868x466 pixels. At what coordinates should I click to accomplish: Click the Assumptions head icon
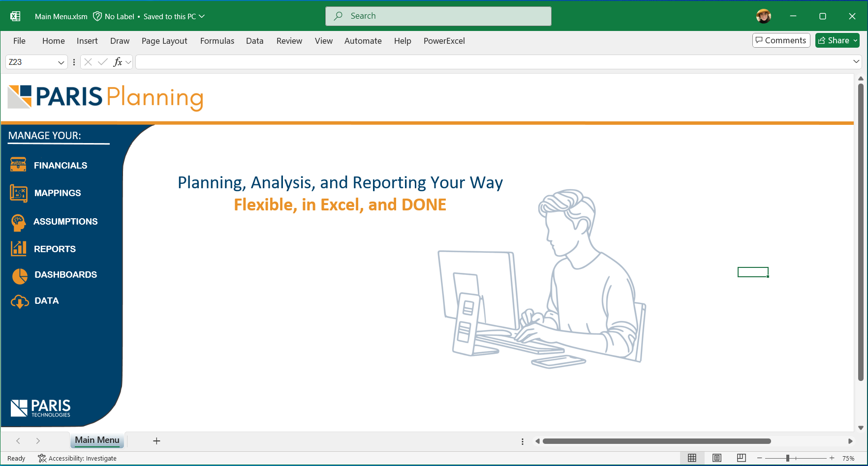click(18, 222)
